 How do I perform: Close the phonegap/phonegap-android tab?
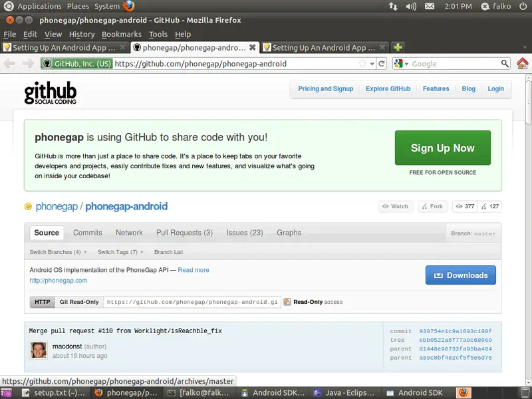click(x=253, y=47)
